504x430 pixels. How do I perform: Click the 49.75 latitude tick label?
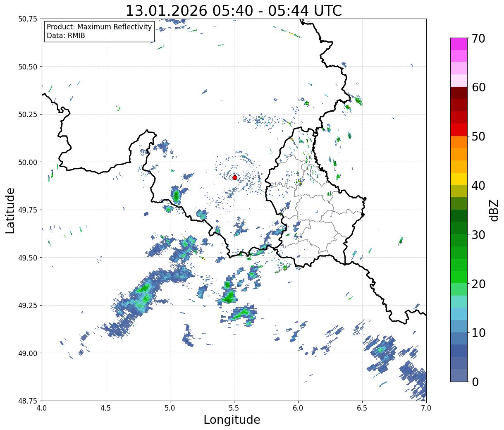coord(28,210)
